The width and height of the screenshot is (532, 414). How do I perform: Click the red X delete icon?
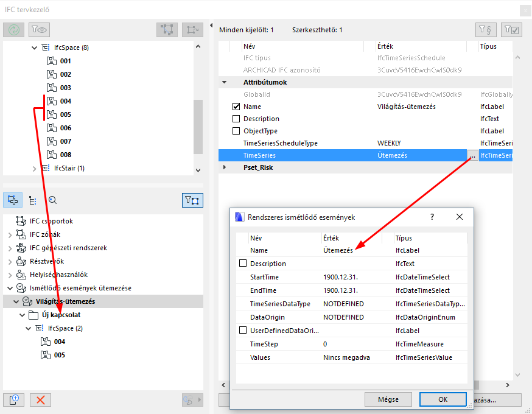(40, 400)
